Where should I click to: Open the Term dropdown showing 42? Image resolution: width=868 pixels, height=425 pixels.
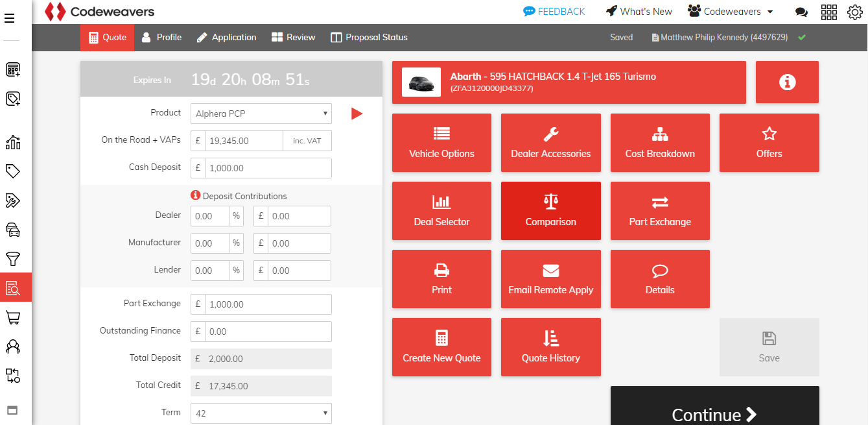[261, 413]
